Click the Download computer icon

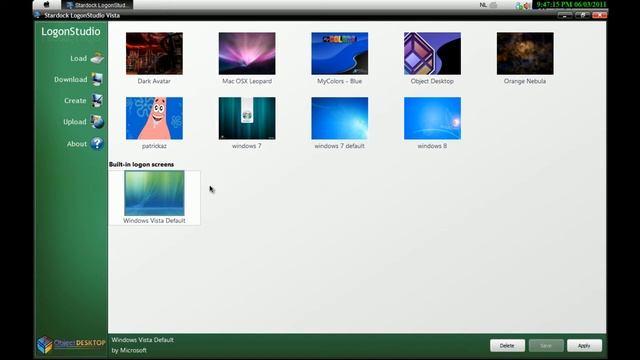[x=97, y=79]
